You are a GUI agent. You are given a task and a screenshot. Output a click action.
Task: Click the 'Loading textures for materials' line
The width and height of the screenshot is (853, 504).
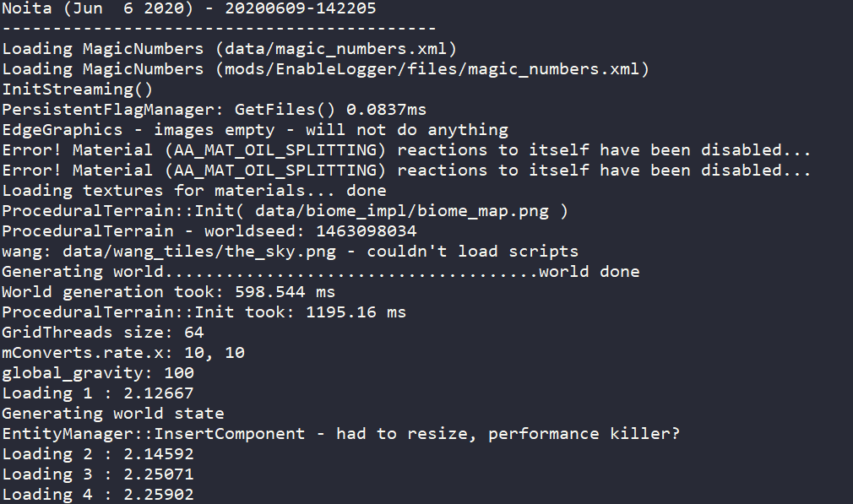[x=194, y=191]
